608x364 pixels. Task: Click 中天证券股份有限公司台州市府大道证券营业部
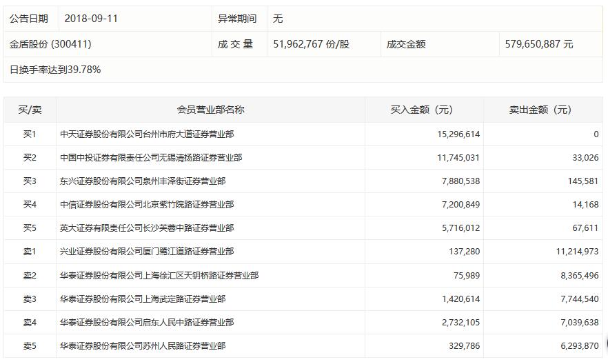pyautogui.click(x=147, y=134)
